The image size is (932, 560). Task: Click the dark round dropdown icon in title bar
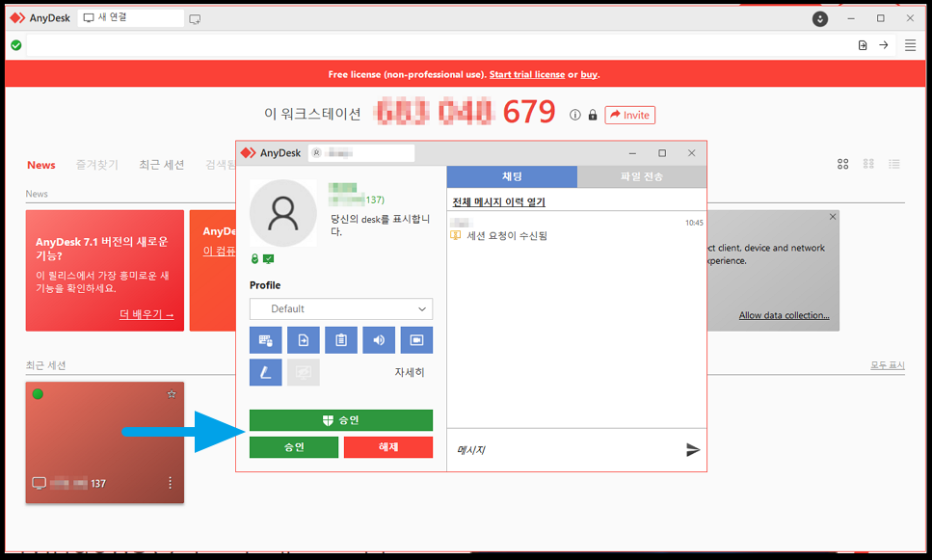(820, 18)
